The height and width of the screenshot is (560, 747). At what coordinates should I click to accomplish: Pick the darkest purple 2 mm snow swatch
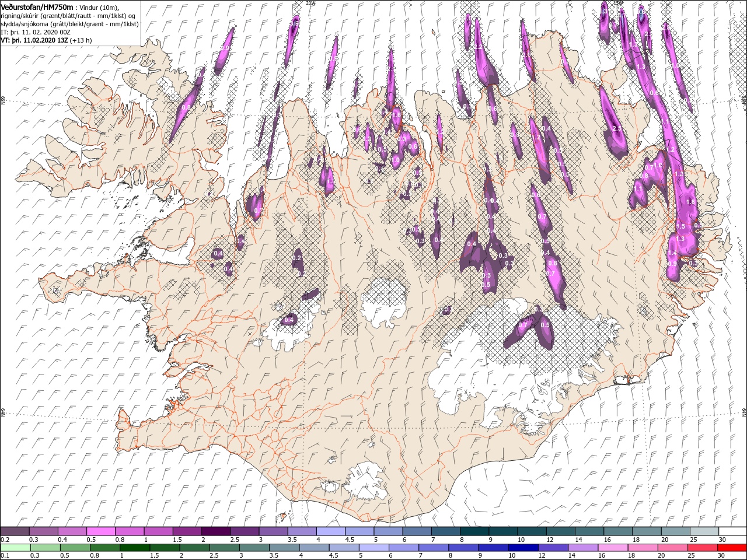click(215, 532)
